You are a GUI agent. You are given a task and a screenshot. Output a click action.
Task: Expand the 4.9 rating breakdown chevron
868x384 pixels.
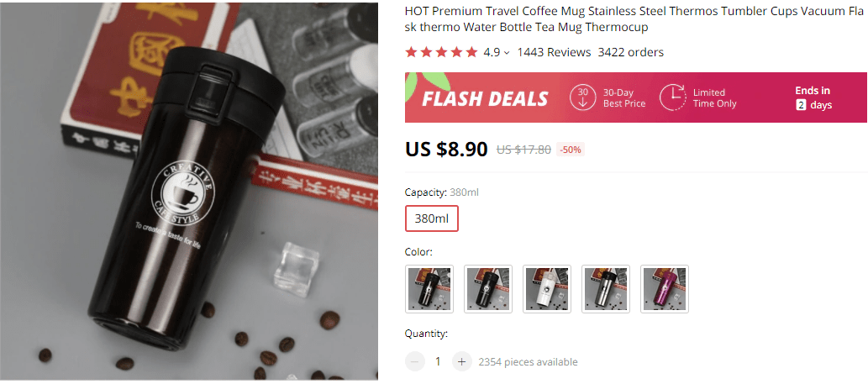pos(507,53)
